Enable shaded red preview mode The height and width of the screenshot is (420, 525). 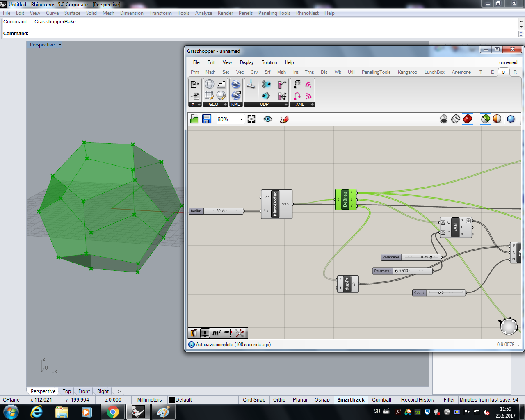[x=468, y=119]
